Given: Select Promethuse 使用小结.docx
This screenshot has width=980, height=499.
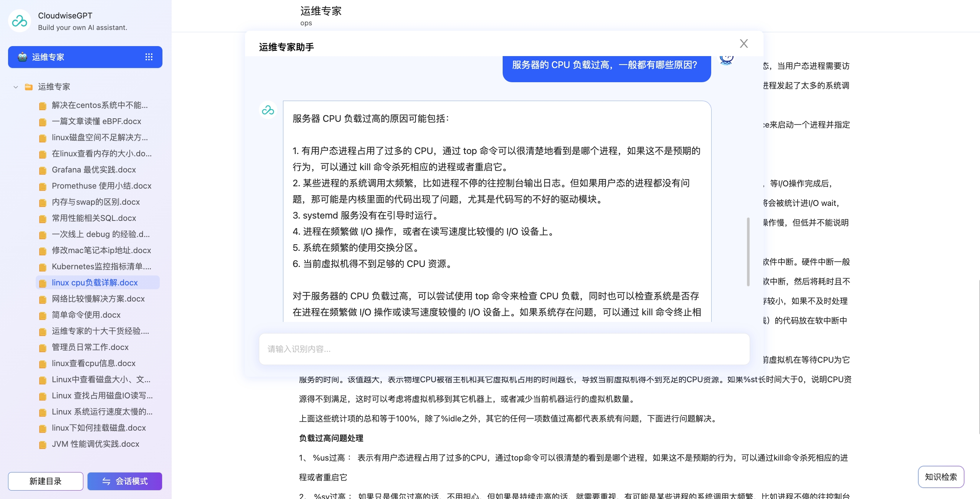Looking at the screenshot, I should [101, 186].
